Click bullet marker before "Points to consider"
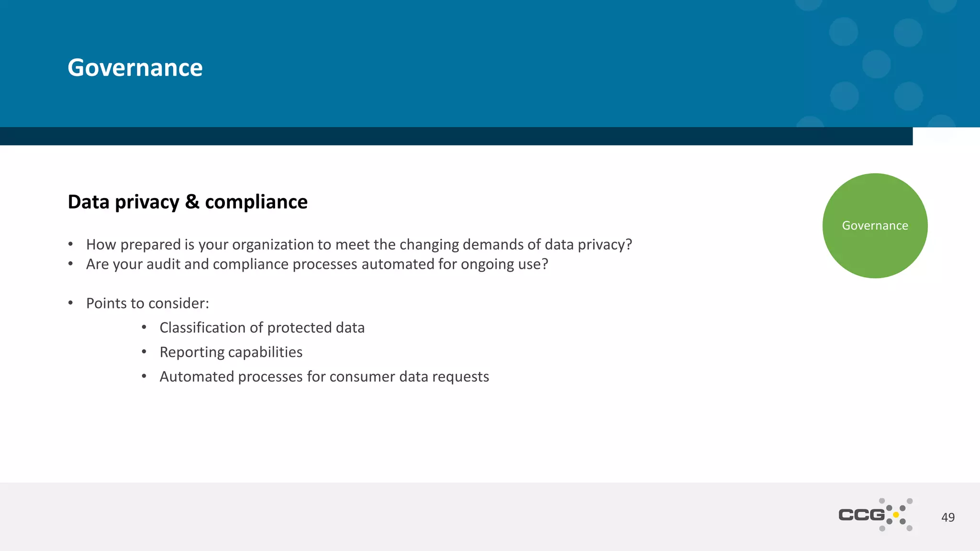Screen dimensions: 980x551 pyautogui.click(x=70, y=303)
